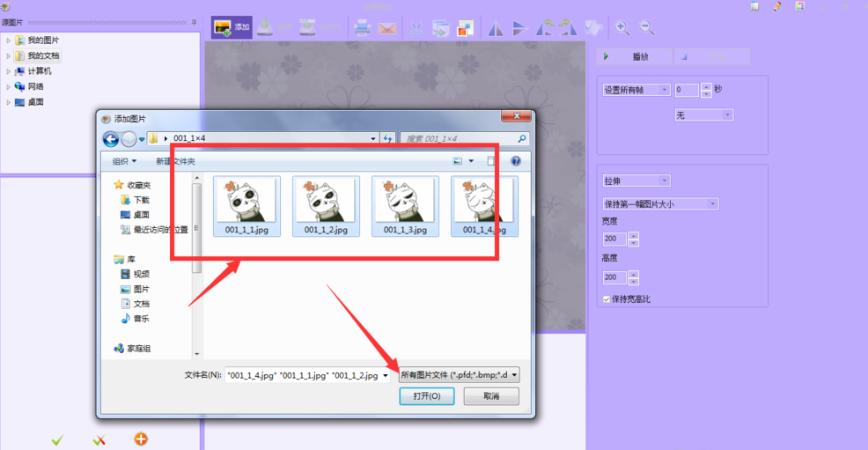868x450 pixels.
Task: Expand the 我的图片 tree node
Action: (x=8, y=41)
